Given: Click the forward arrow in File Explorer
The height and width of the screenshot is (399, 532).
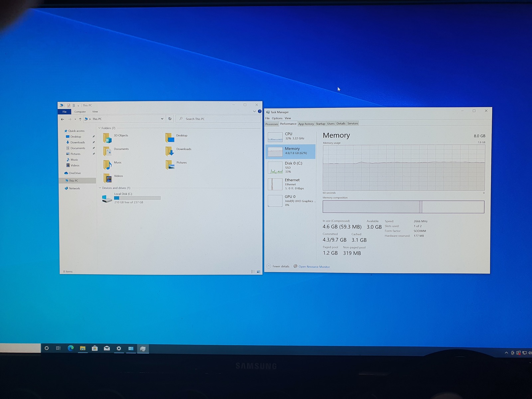Looking at the screenshot, I should pyautogui.click(x=69, y=119).
